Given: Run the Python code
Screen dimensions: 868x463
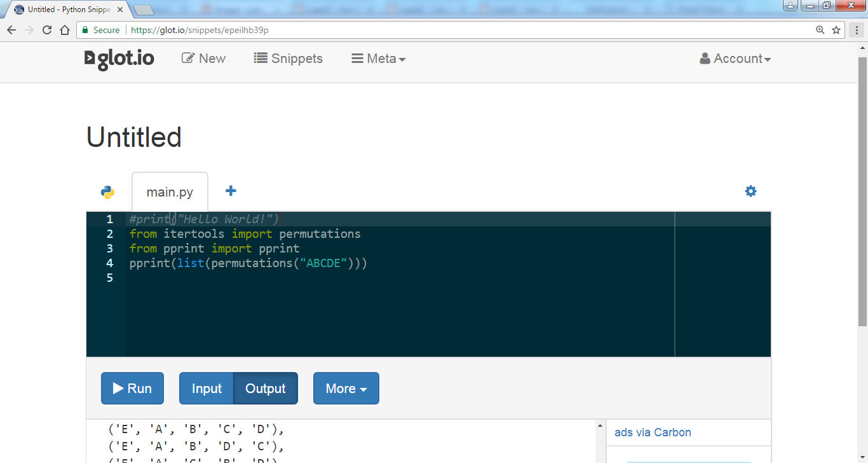Looking at the screenshot, I should (x=132, y=388).
